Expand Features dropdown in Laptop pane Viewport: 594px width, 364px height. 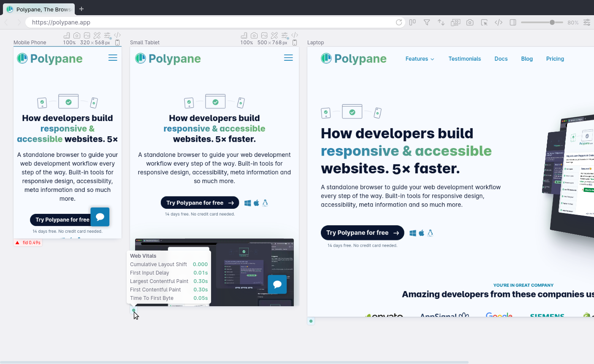[420, 59]
